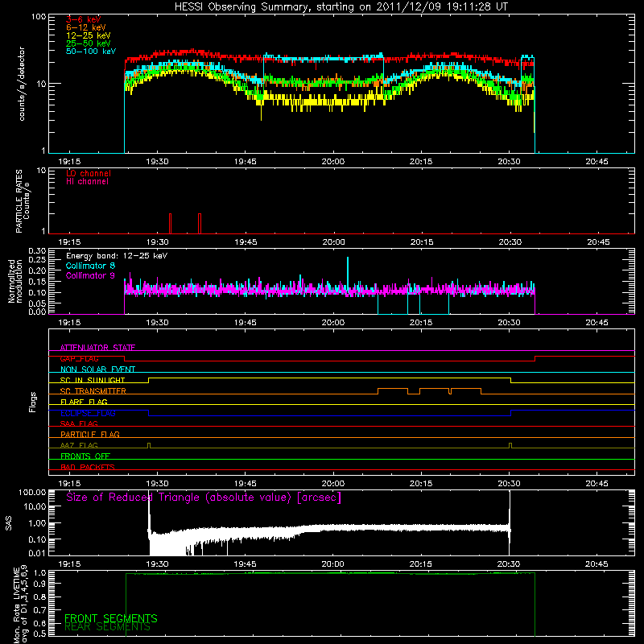Viewport: 644px width, 644px height.
Task: Select the 6-12 keV legend entry
Action: [86, 27]
